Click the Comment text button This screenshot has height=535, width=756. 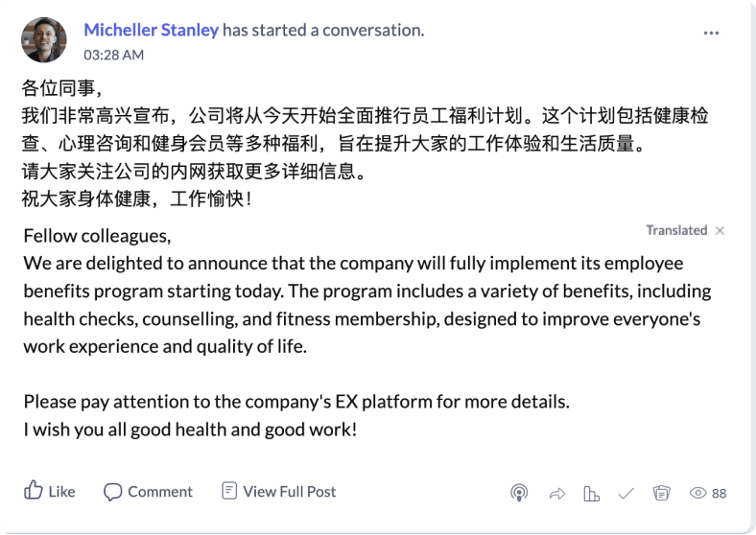coord(160,492)
